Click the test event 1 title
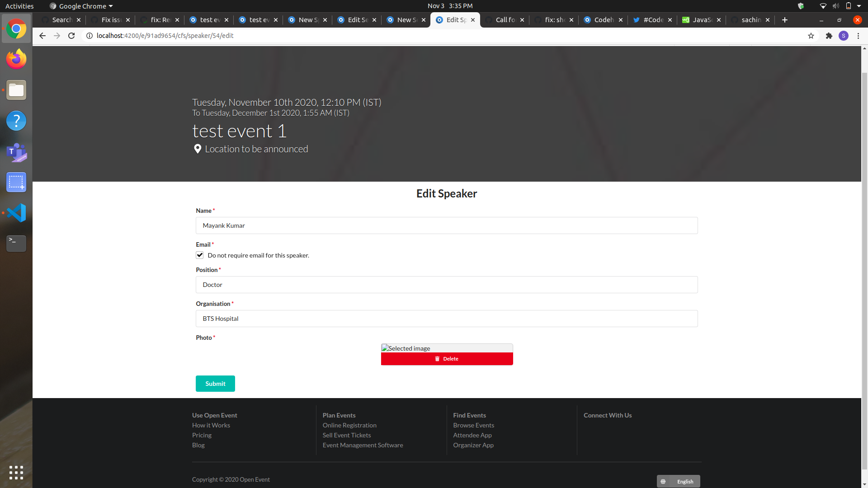 [x=239, y=131]
